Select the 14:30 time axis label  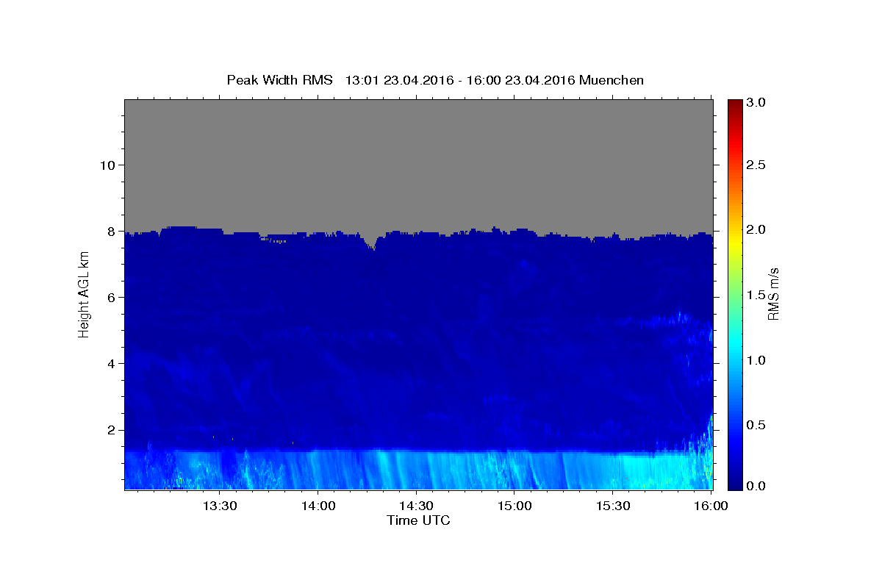pos(416,506)
